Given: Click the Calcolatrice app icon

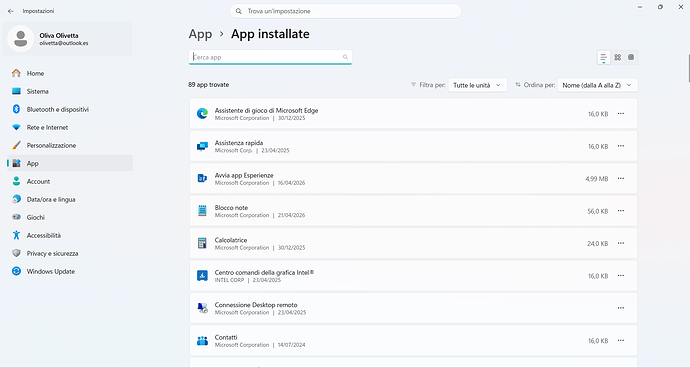Looking at the screenshot, I should click(x=202, y=243).
